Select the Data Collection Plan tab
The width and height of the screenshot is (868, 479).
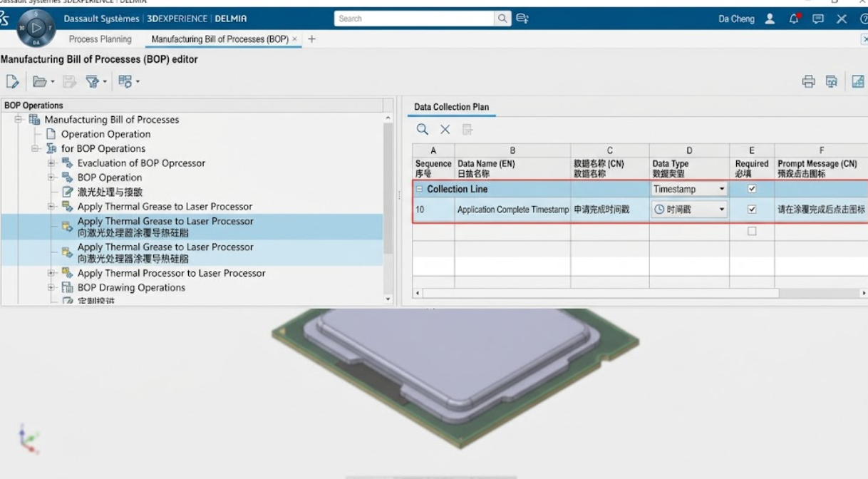coord(452,107)
